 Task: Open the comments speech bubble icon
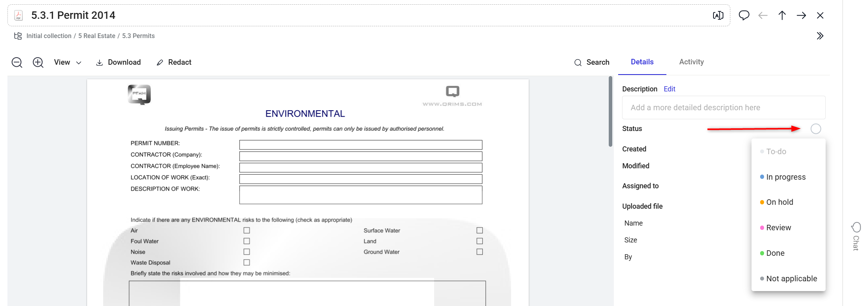coord(744,15)
